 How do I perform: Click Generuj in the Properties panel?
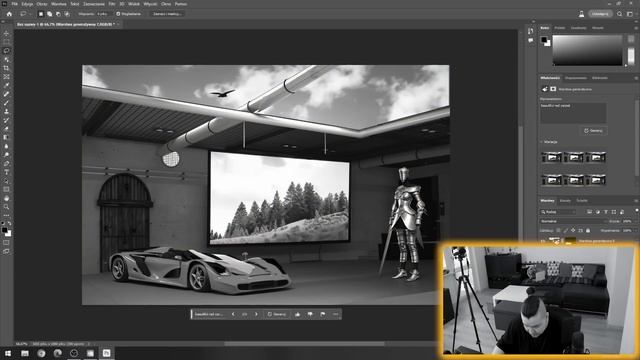(593, 131)
